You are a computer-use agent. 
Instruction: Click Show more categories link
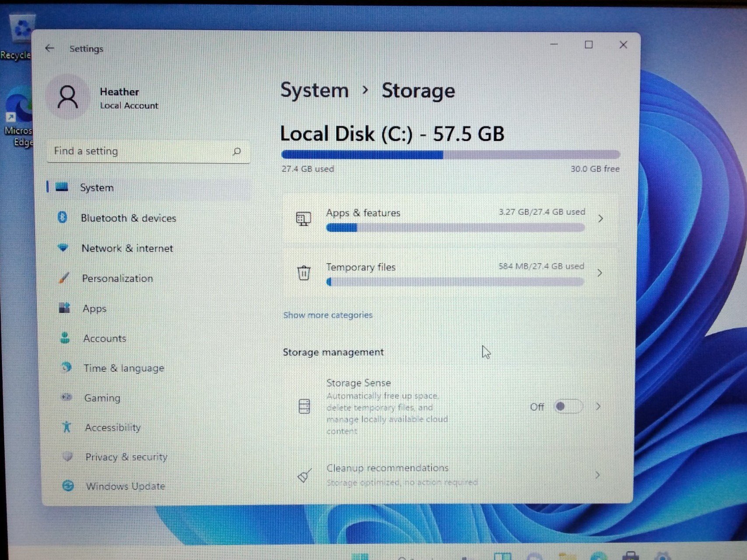[328, 315]
